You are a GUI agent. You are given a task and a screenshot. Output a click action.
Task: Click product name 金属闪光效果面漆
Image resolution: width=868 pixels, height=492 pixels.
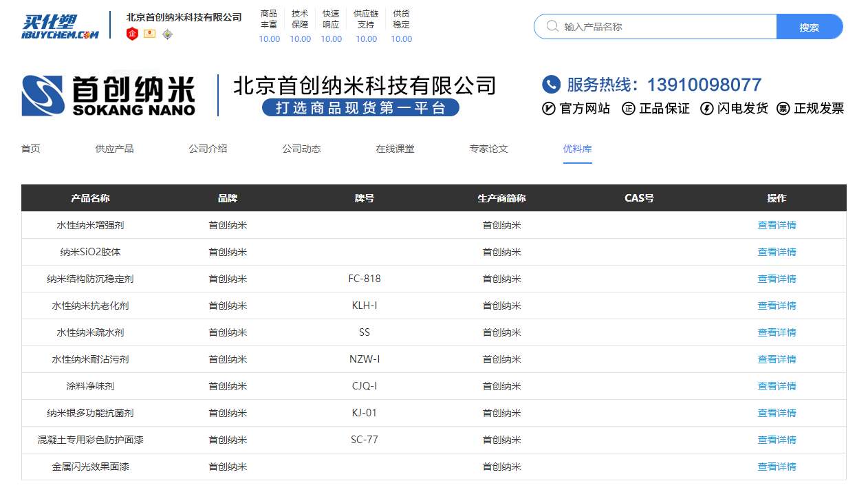tap(90, 467)
